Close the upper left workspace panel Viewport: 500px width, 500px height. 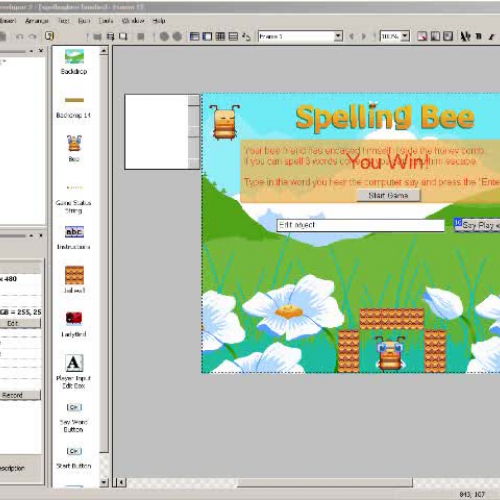coord(41,51)
